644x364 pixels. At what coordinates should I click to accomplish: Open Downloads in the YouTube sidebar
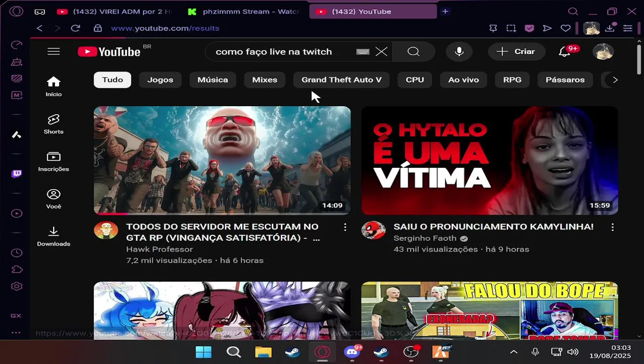54,236
